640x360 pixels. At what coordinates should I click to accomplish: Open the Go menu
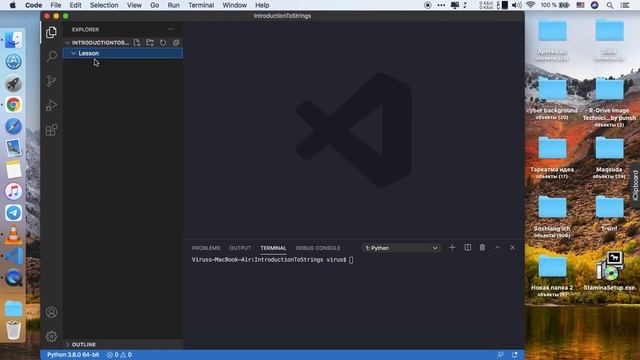point(155,5)
